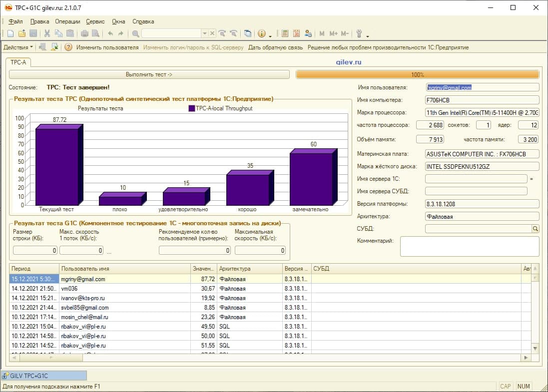This screenshot has width=548, height=392.
Task: Click the GILV TPC+G1C window taskbar item
Action: 44,376
